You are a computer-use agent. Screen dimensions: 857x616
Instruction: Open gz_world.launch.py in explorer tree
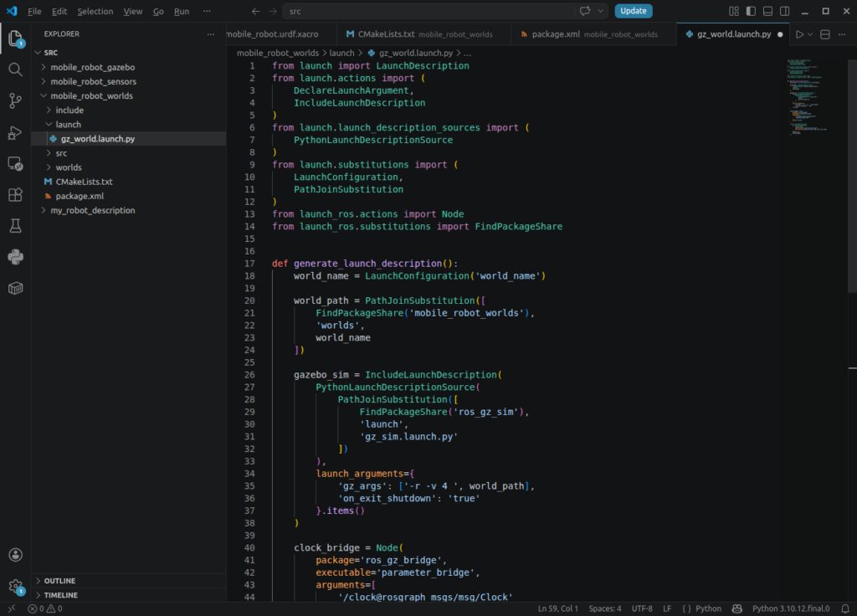129,139
